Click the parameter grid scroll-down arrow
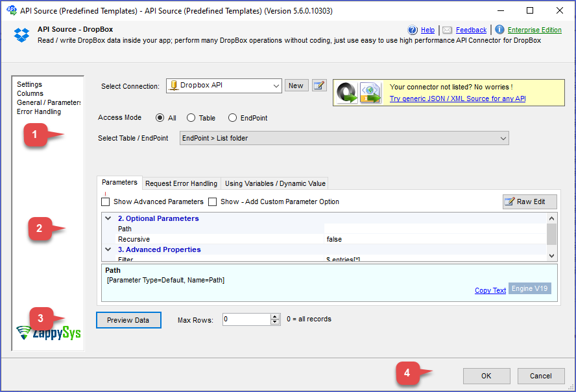The height and width of the screenshot is (392, 576). coord(551,256)
